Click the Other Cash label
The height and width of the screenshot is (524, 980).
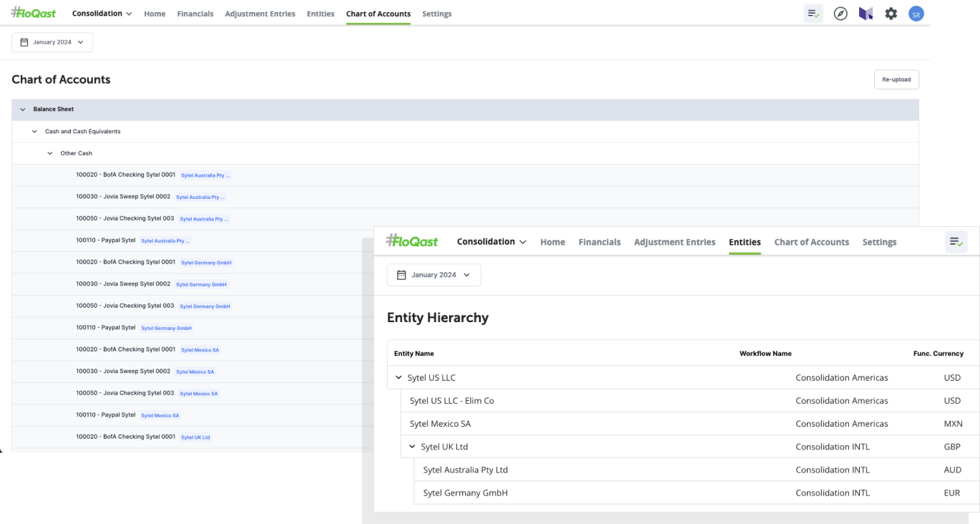77,153
